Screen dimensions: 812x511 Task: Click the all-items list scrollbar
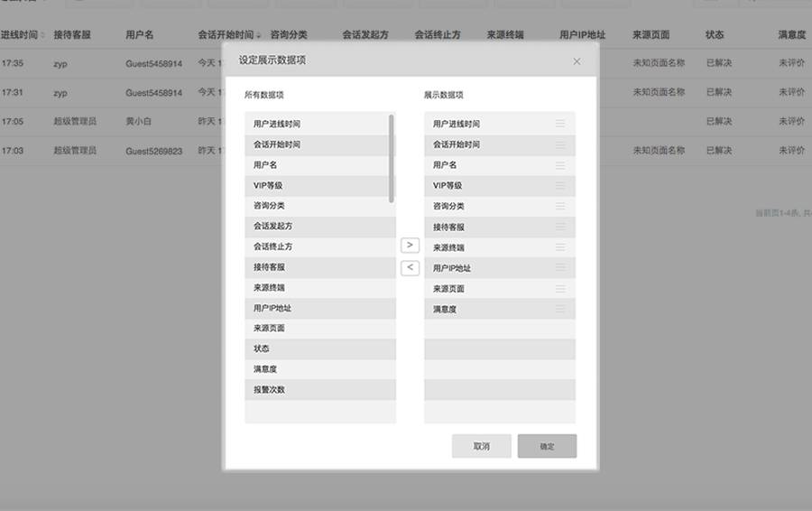(x=392, y=158)
